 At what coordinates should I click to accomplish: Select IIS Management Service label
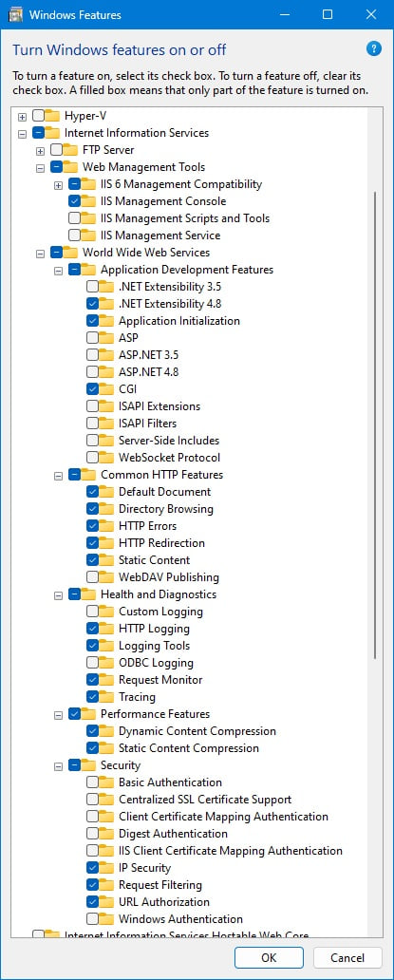coord(160,236)
